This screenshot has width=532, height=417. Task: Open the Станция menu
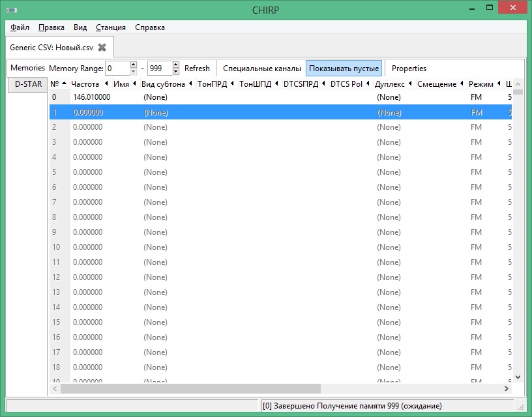(x=111, y=27)
